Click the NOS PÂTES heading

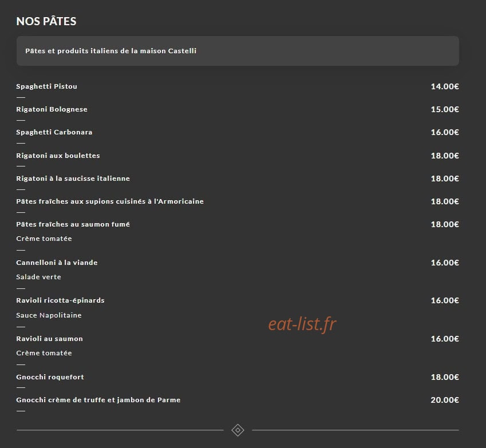(x=46, y=21)
